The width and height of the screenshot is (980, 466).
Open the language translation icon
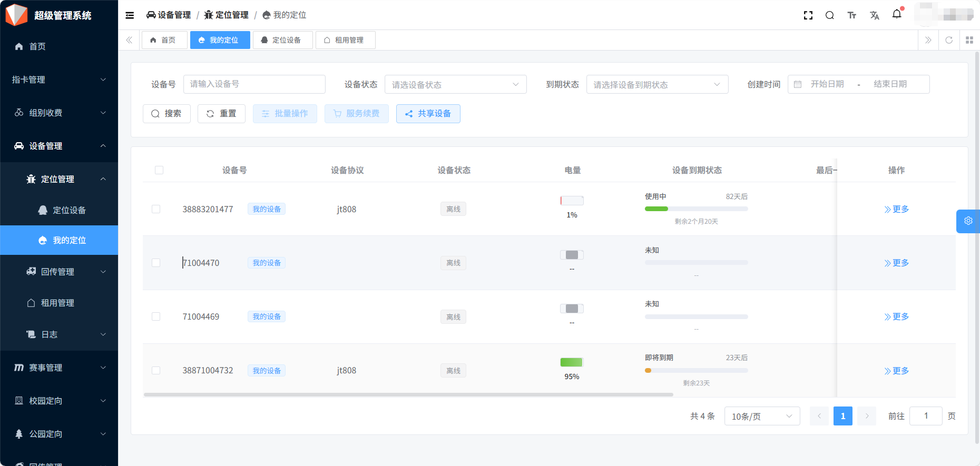875,15
